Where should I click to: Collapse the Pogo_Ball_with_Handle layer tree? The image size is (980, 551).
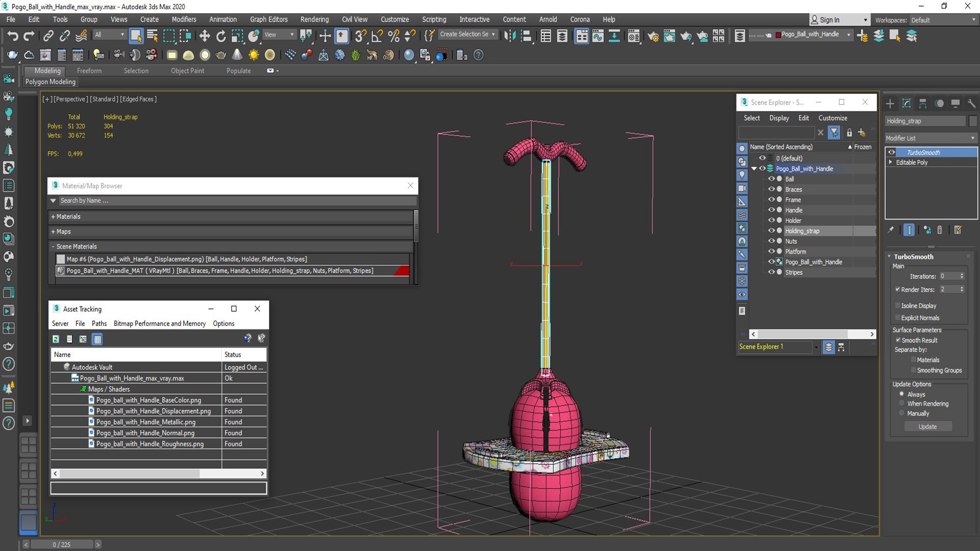coord(754,169)
